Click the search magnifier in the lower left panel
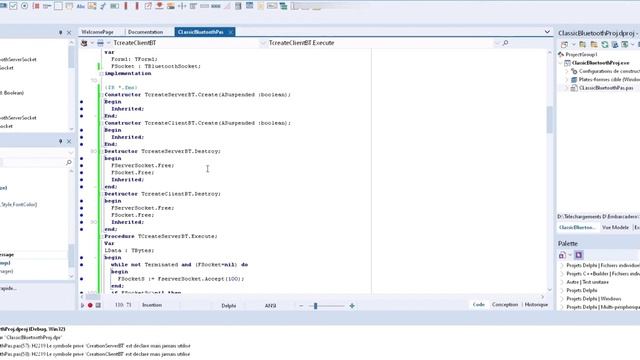 coord(69,162)
